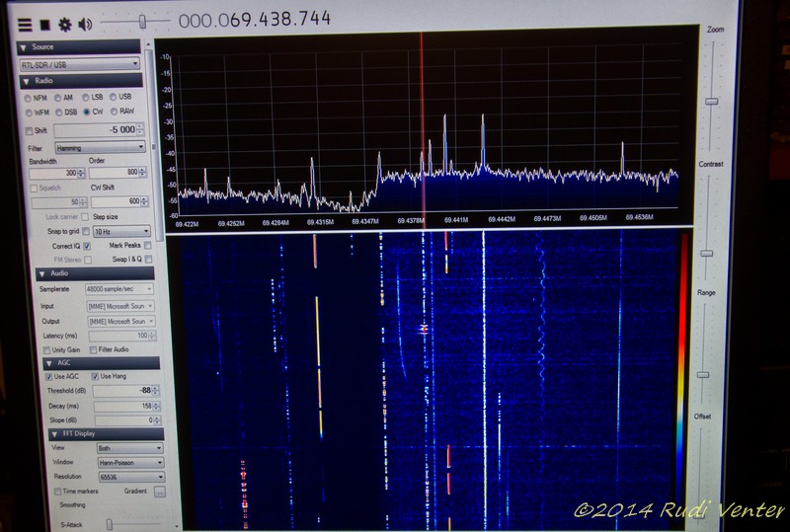Move the Range slider handle
Screen dimensions: 790x532
tap(703, 375)
